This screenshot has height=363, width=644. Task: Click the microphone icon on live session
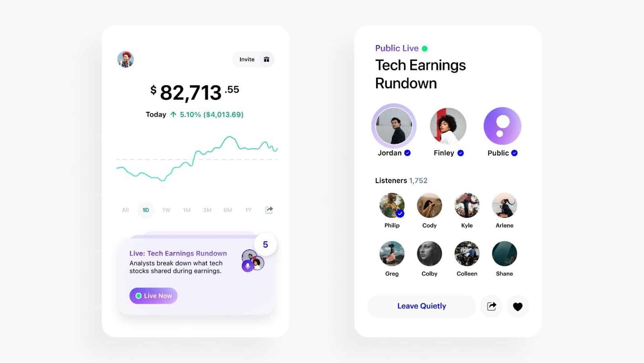pyautogui.click(x=247, y=265)
